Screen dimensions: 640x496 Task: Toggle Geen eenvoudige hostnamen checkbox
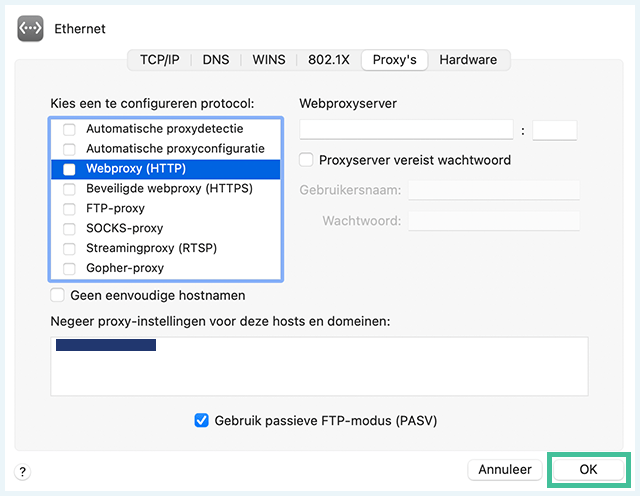coord(58,295)
